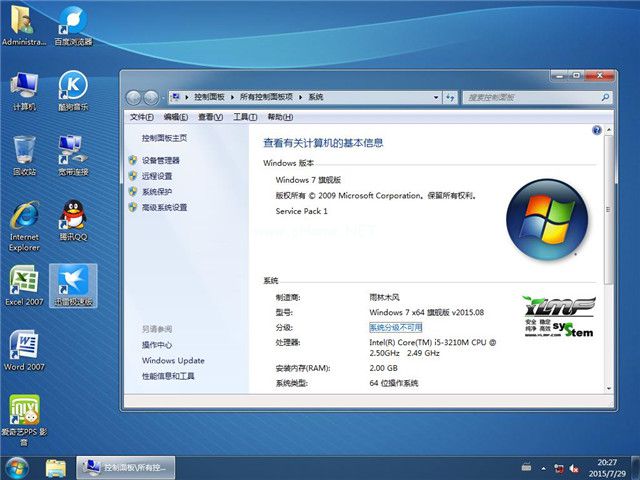Open the 编辑(E) menu
The width and height of the screenshot is (640, 480).
[176, 117]
